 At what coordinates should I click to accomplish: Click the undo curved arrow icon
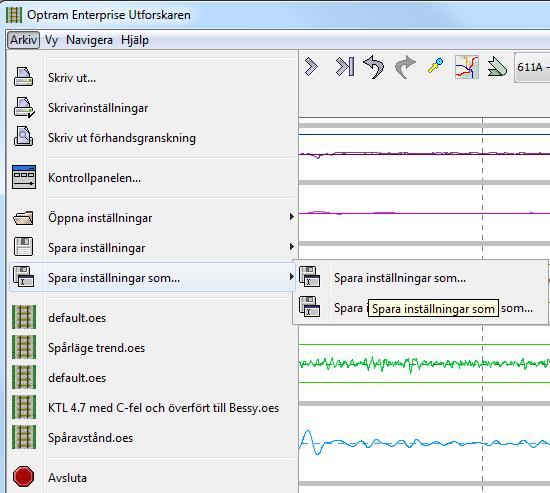click(373, 67)
